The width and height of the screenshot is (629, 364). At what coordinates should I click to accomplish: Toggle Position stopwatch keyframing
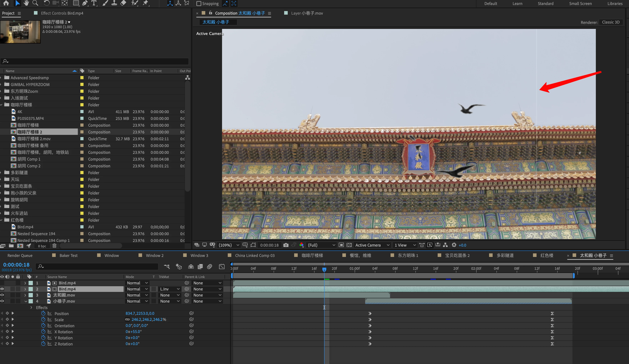(x=43, y=313)
